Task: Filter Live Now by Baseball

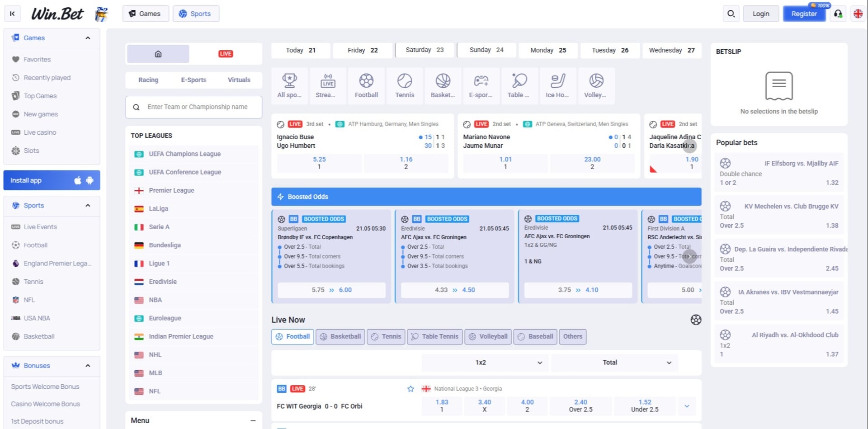Action: [536, 336]
